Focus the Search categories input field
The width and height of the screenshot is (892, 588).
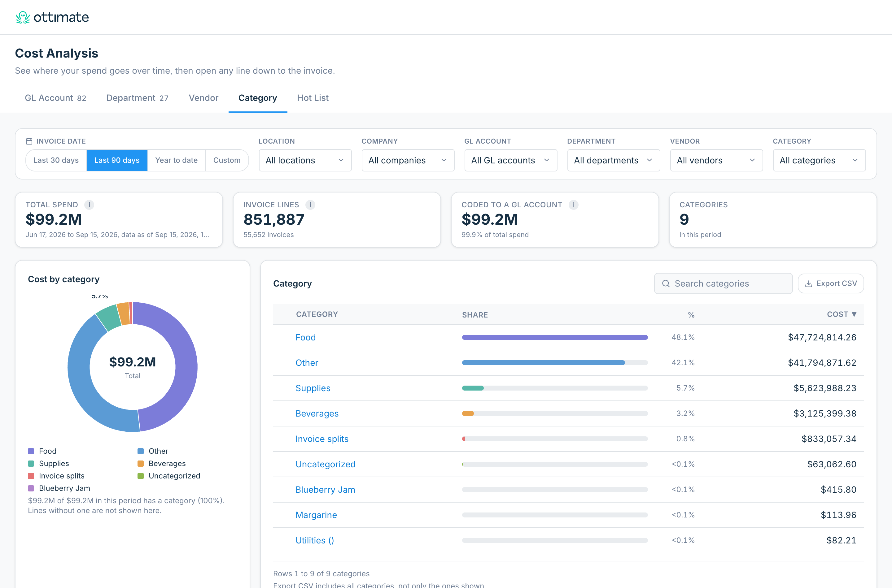tap(723, 283)
